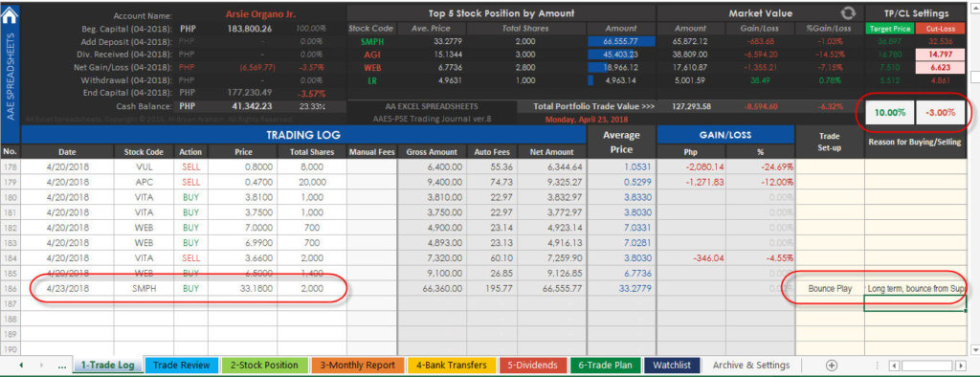
Task: Click Total Portfolio Trade Value 127,293.58
Action: pos(690,106)
